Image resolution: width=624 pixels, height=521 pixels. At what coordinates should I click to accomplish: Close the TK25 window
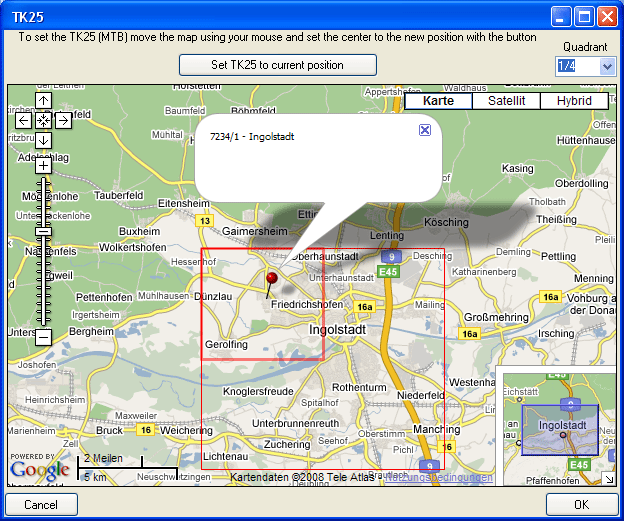click(x=607, y=17)
